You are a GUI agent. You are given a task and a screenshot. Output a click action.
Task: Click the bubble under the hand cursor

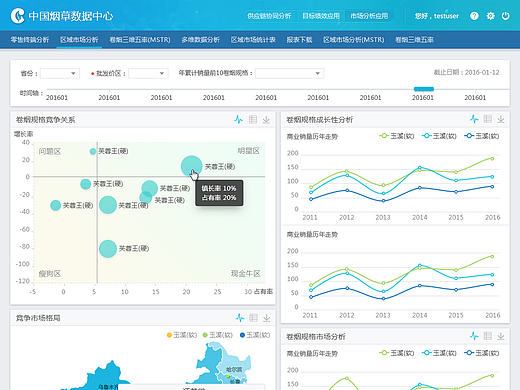pos(192,166)
